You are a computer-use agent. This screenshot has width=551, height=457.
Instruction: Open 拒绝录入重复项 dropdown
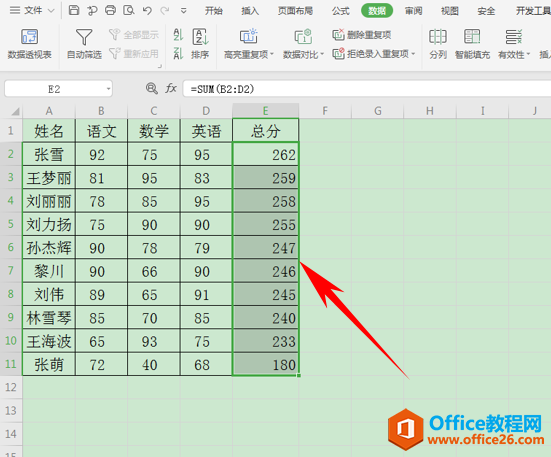[x=374, y=54]
